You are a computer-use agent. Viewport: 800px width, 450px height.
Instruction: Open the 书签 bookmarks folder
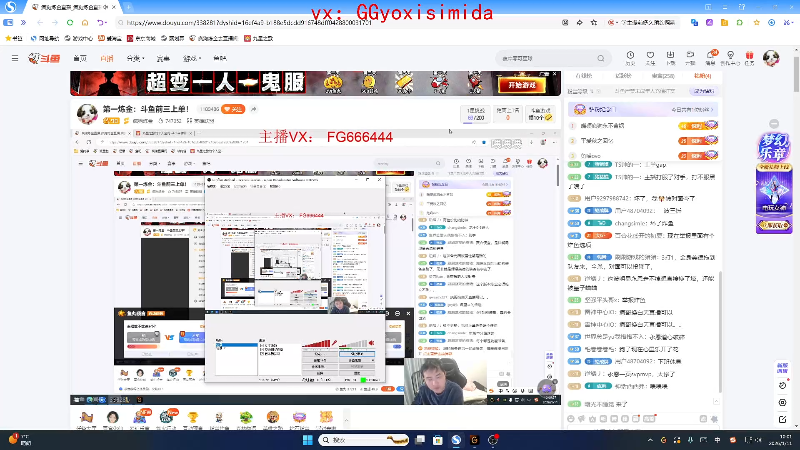(x=14, y=38)
